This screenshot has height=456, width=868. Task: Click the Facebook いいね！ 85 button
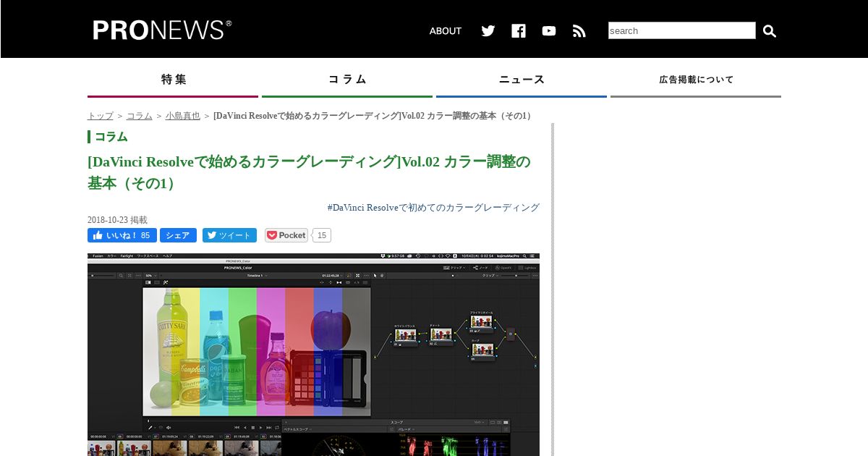click(x=122, y=235)
